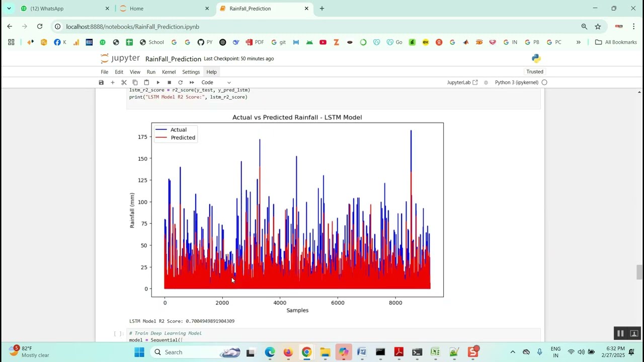Open the Settings menu
Image resolution: width=644 pixels, height=362 pixels.
click(x=191, y=72)
